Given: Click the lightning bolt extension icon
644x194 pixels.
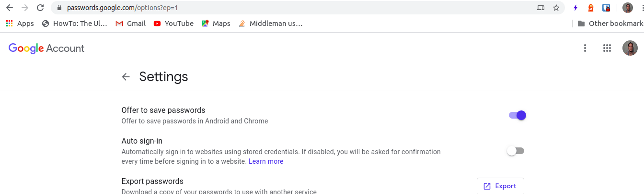Looking at the screenshot, I should [575, 8].
